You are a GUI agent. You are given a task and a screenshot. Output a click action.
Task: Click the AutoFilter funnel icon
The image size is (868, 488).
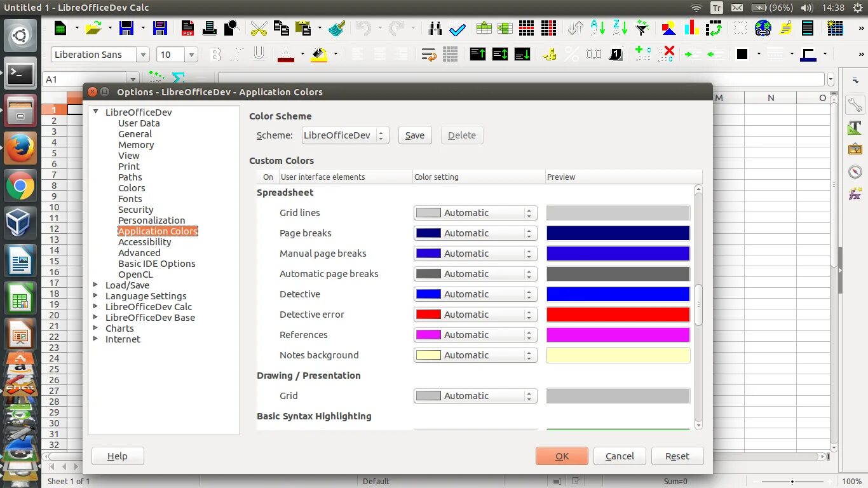click(642, 28)
